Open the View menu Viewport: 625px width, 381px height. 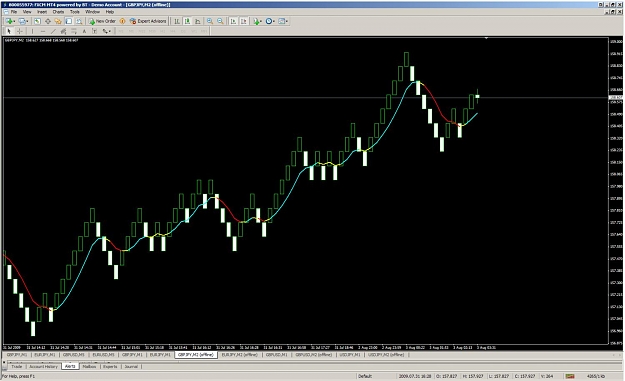[x=27, y=12]
